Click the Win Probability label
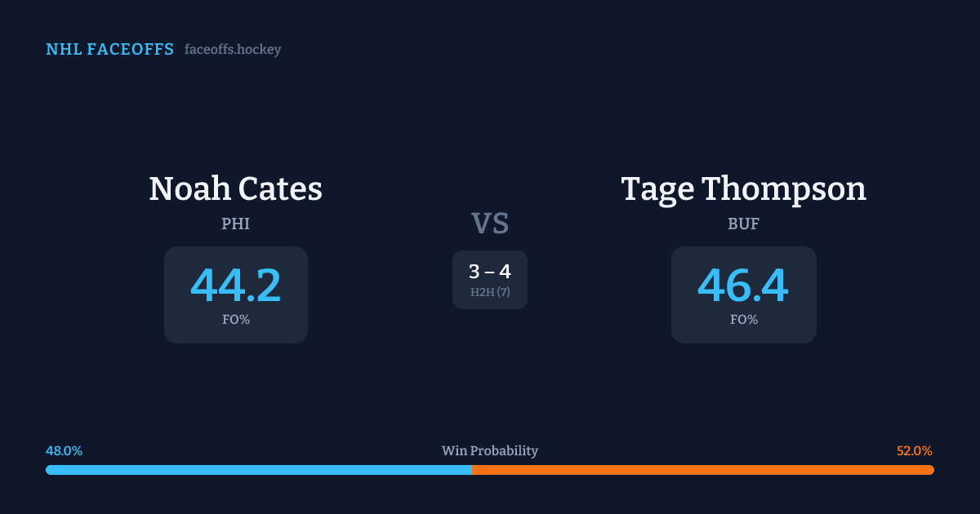 coord(490,451)
